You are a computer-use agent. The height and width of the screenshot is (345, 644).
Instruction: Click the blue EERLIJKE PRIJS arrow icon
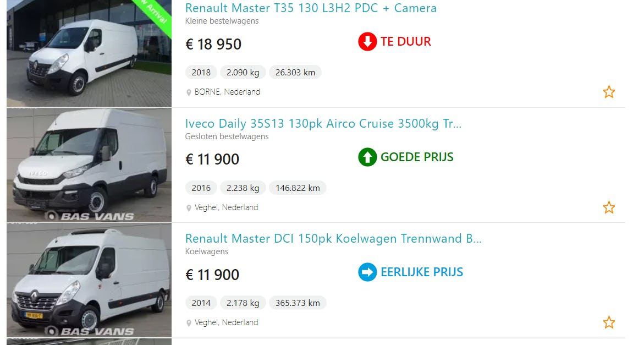tap(367, 272)
